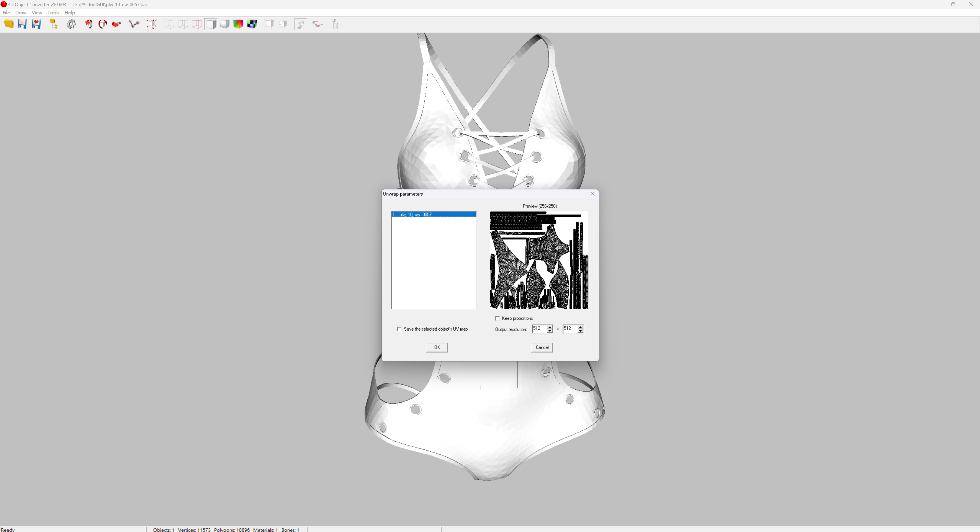Open the Tools menu
The height and width of the screenshot is (532, 980).
click(x=53, y=13)
